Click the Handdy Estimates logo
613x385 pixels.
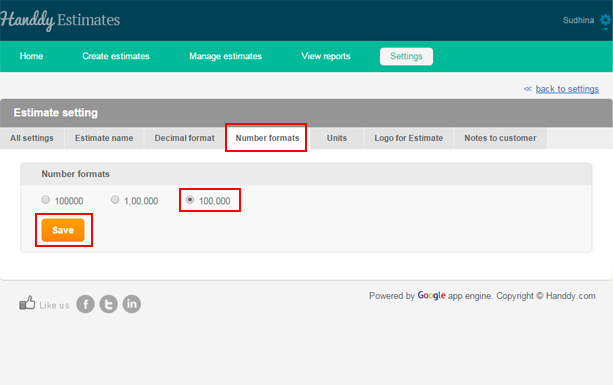point(60,20)
